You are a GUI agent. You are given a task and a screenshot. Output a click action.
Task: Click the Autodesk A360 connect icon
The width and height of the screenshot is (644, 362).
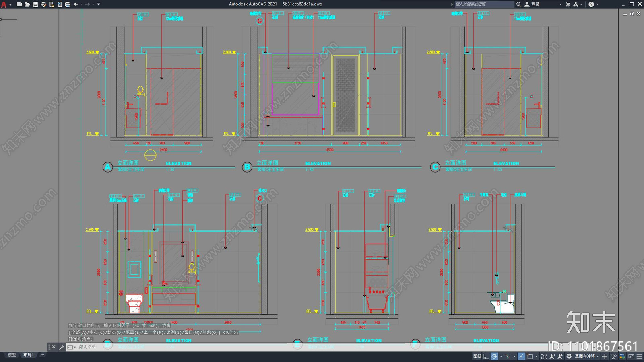tap(576, 4)
